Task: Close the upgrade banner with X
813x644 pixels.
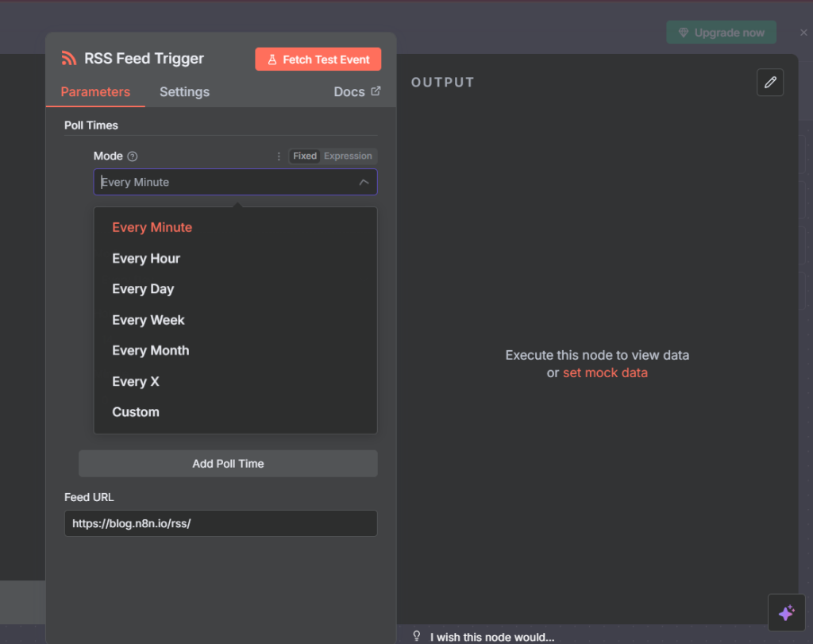Action: pyautogui.click(x=803, y=33)
